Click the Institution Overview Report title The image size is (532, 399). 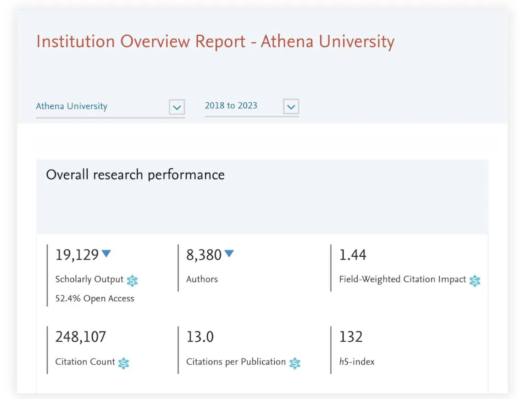[x=215, y=41]
